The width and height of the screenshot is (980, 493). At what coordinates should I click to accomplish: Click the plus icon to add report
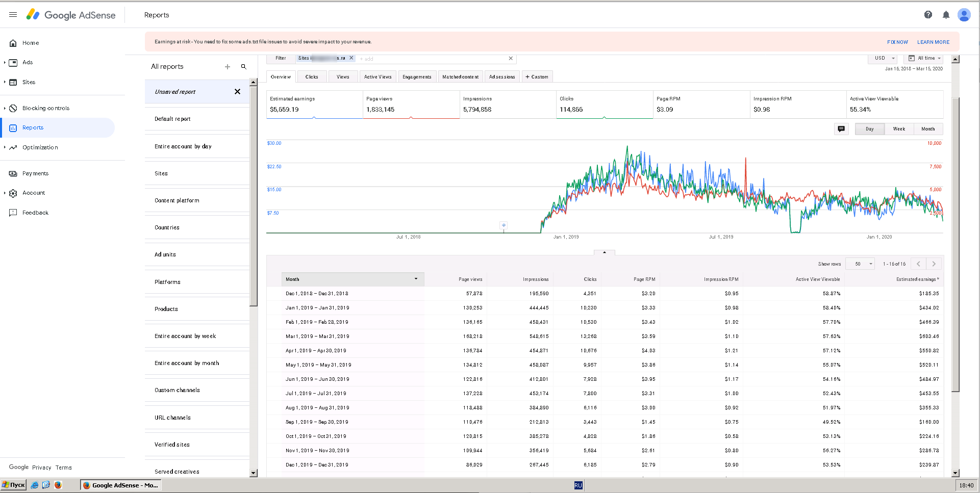[228, 67]
